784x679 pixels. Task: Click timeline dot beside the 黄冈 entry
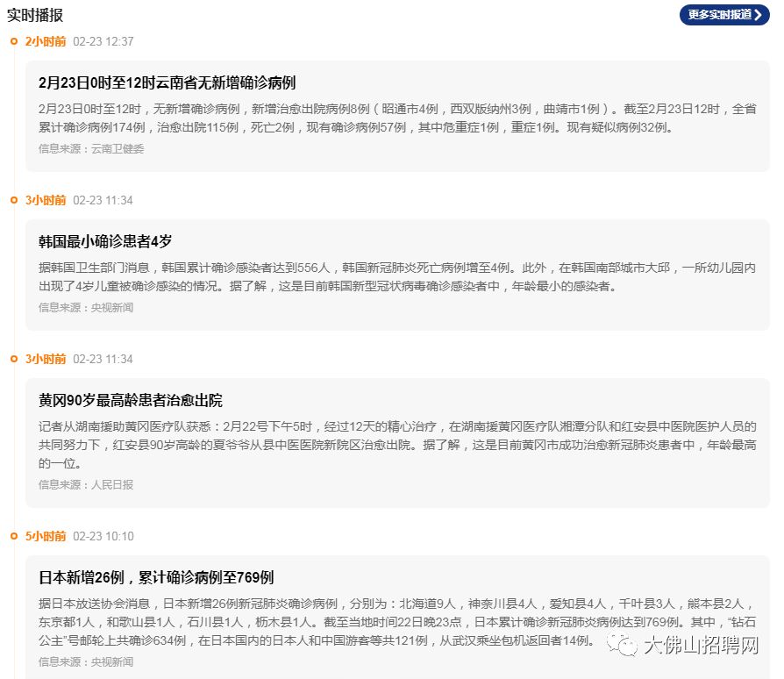[14, 359]
